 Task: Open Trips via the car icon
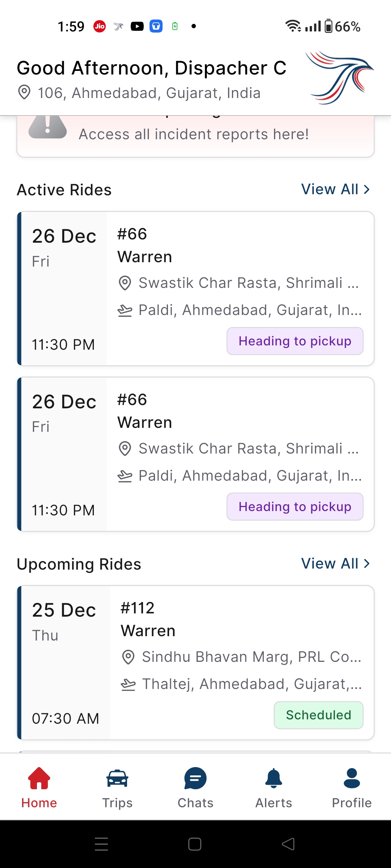(117, 778)
